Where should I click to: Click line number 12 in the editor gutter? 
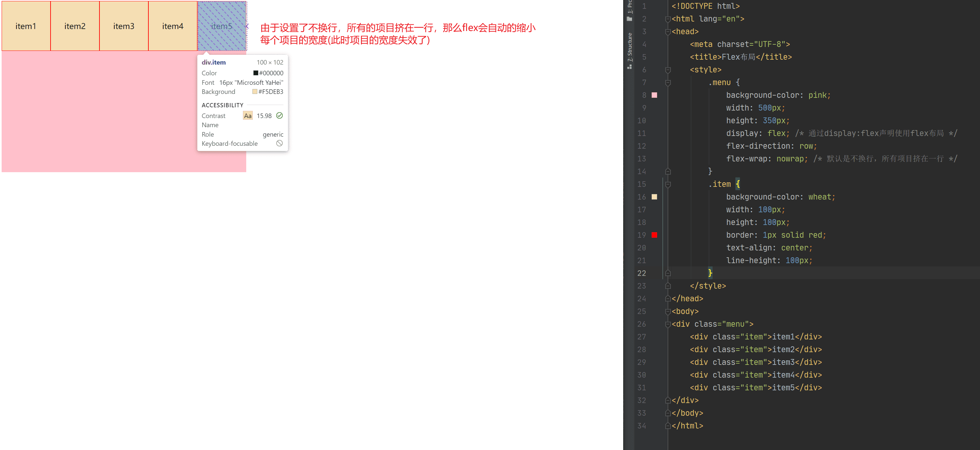click(x=641, y=146)
